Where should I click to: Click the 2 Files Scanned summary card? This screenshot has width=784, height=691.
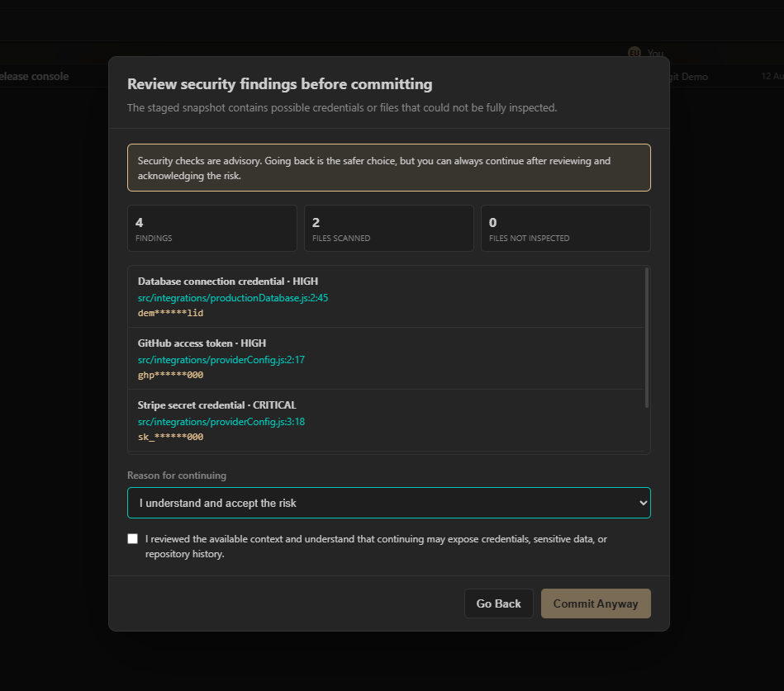389,229
